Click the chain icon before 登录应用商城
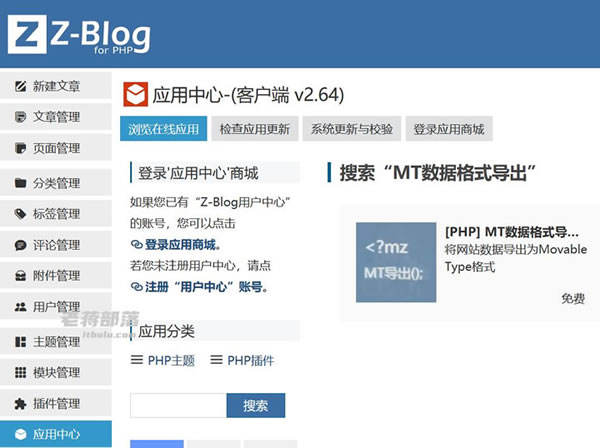600x448 pixels. (x=137, y=244)
